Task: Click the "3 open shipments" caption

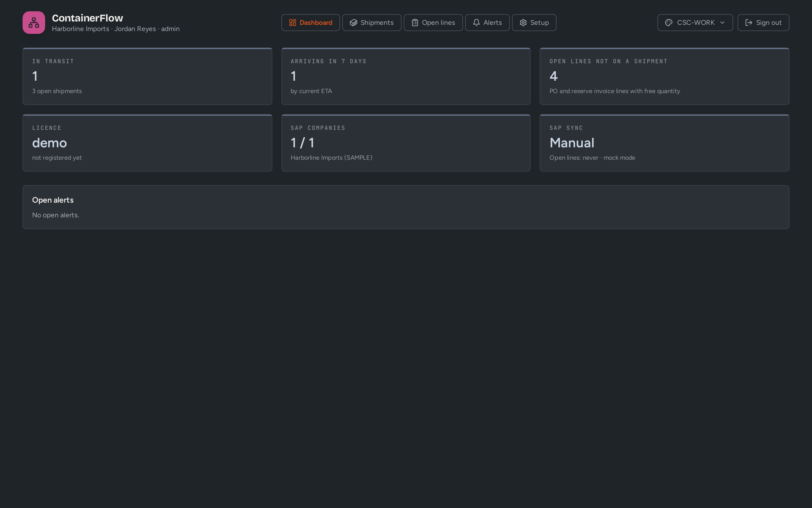Action: click(57, 91)
